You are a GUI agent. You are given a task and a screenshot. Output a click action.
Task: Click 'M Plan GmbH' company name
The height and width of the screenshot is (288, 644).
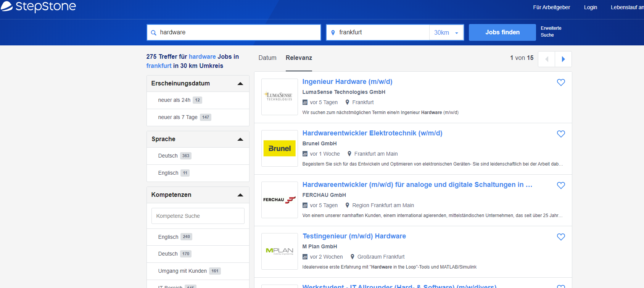[x=320, y=246]
